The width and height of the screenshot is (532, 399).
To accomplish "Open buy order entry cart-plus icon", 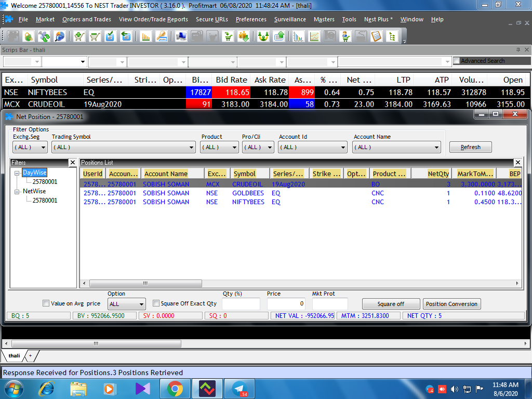I will click(79, 36).
